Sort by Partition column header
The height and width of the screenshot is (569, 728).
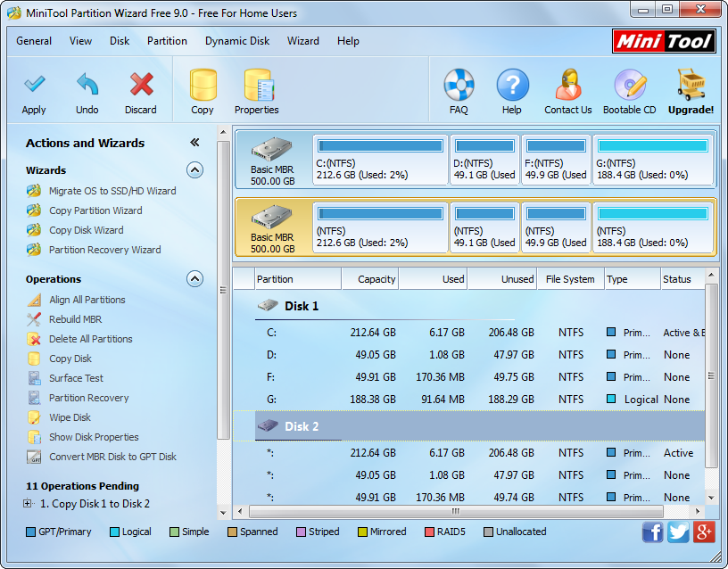[298, 279]
